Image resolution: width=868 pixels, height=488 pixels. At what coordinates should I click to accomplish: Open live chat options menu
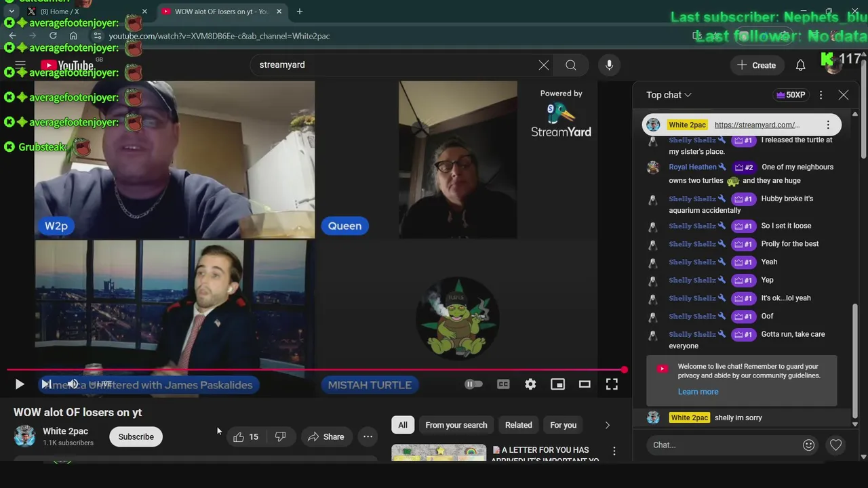coord(821,95)
